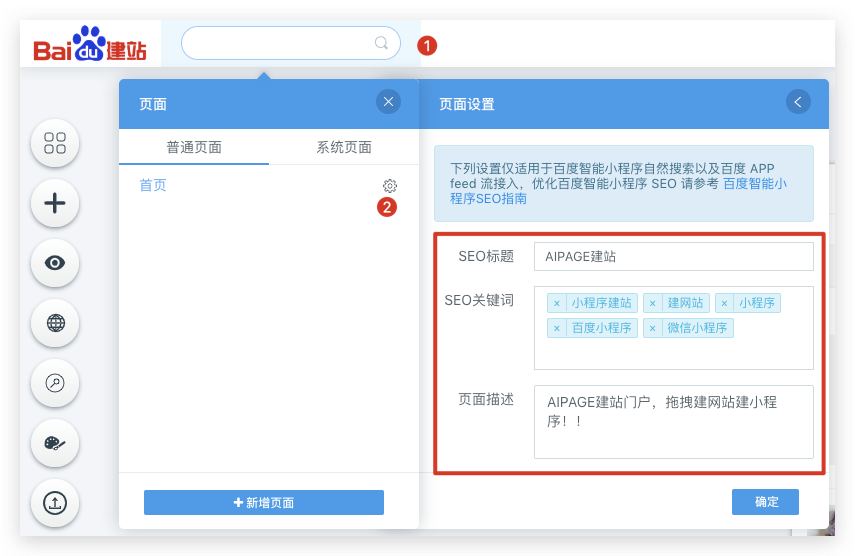Click the Baidu 建站 logo
Viewport: 855px width, 556px height.
pyautogui.click(x=90, y=45)
